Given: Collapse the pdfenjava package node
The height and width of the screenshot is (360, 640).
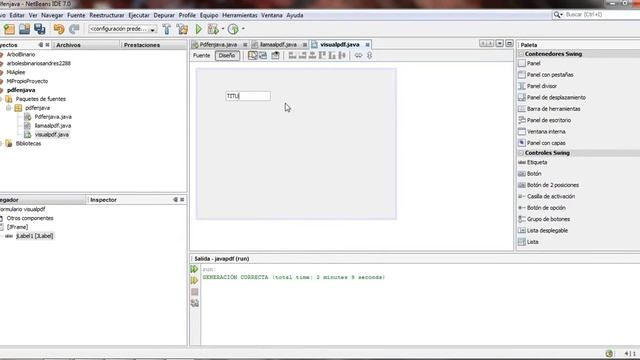Looking at the screenshot, I should pyautogui.click(x=9, y=108).
